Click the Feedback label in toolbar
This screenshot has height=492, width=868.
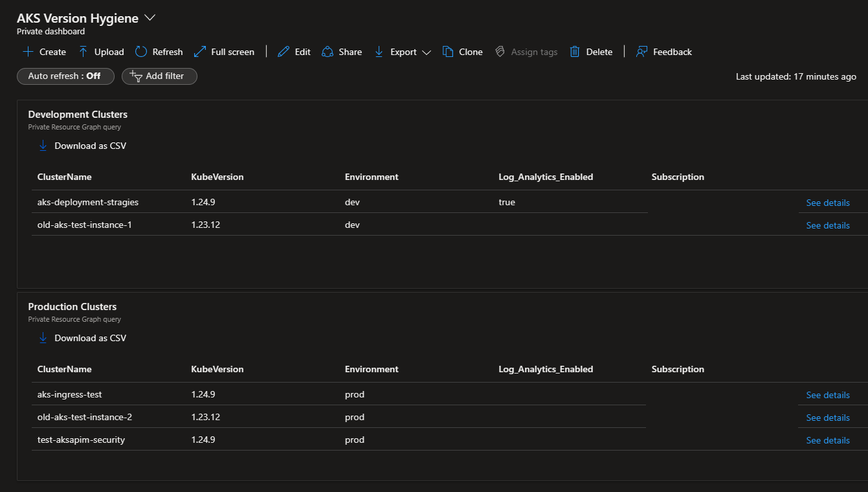click(673, 52)
